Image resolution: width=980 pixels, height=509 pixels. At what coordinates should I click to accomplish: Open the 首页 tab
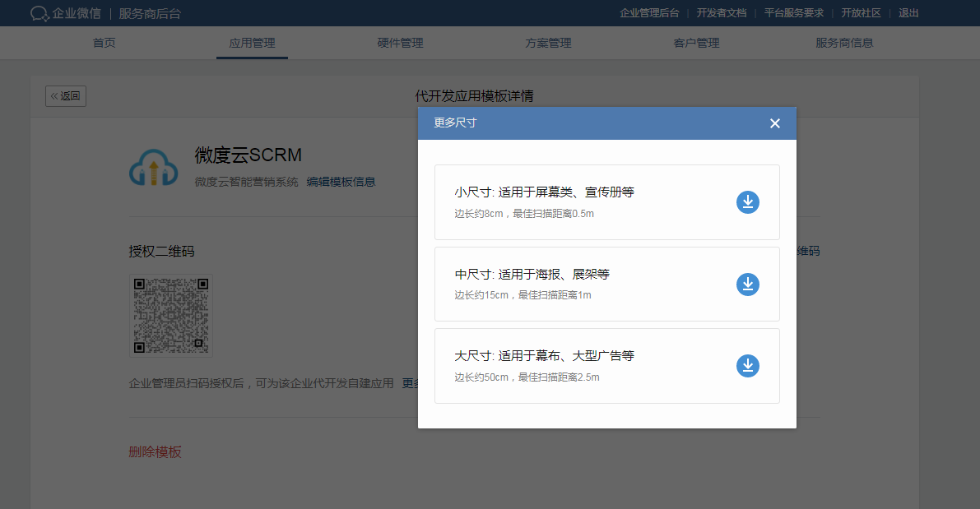104,43
